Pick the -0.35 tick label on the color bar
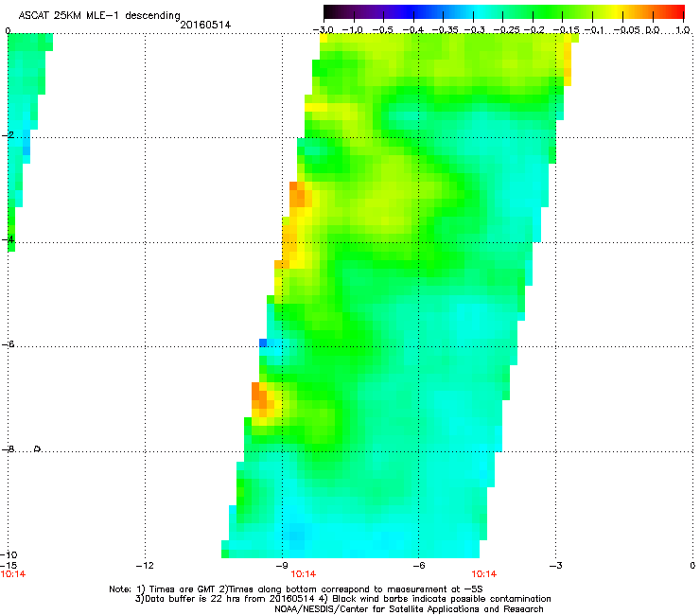 click(x=446, y=30)
